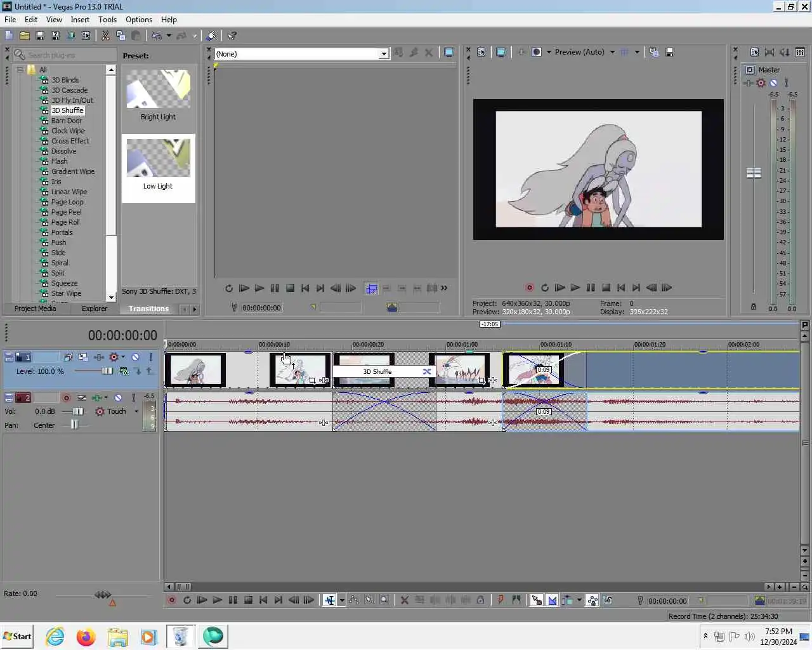Mute audio track 2
This screenshot has width=812, height=650.
[x=118, y=398]
